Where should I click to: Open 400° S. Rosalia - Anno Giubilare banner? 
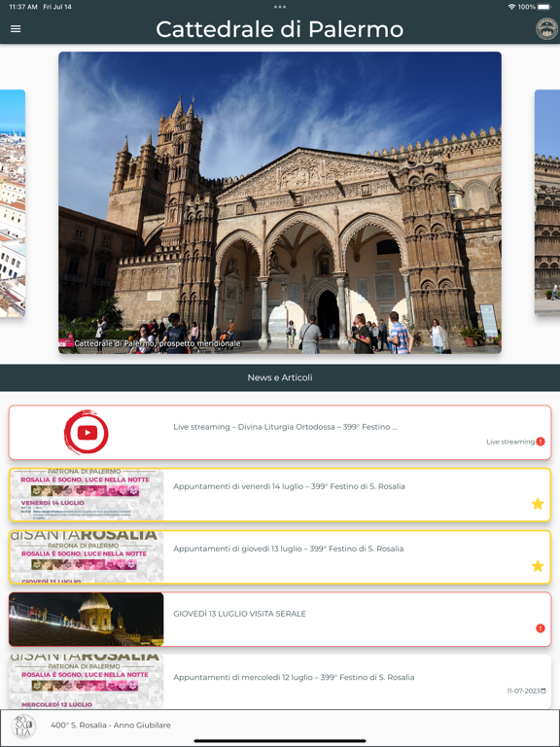click(280, 726)
